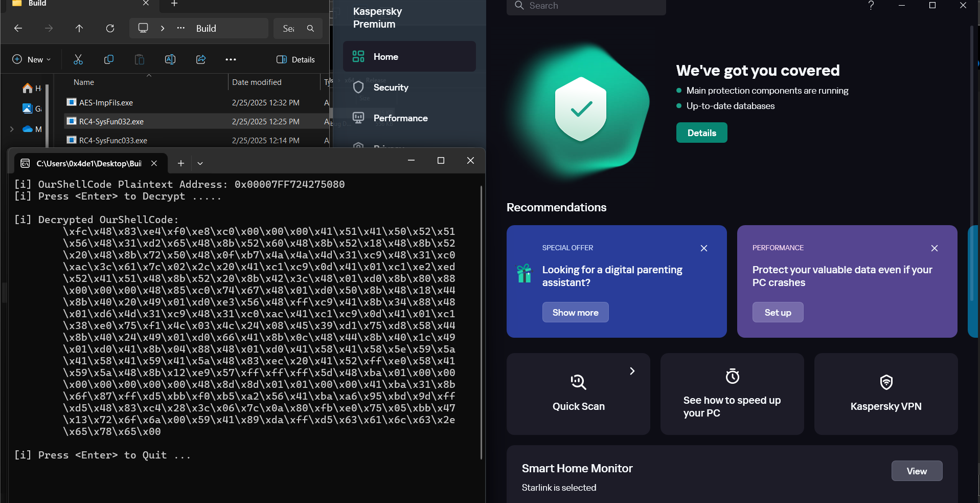This screenshot has height=503, width=980.
Task: Expand the cloud item in Explorer navigation pane
Action: [12, 129]
